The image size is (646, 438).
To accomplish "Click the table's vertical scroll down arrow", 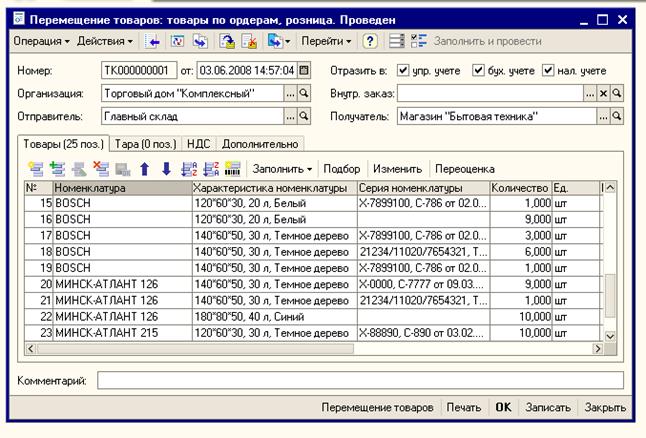I will [610, 336].
